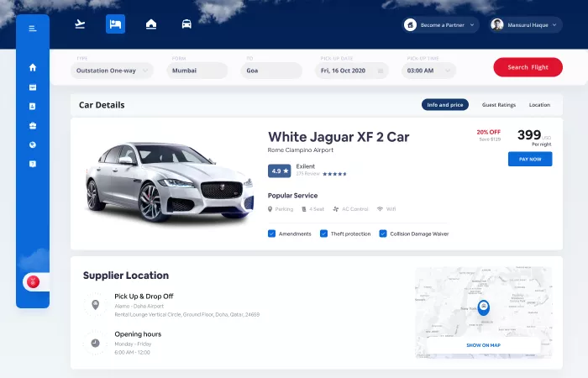
Task: Select the Info and price tab
Action: (445, 105)
